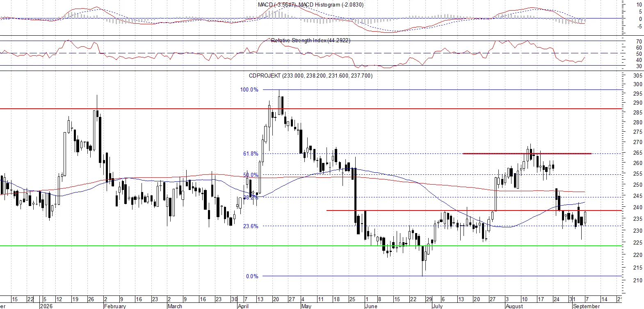
Task: Click the June label on time axis
Action: pyautogui.click(x=371, y=306)
